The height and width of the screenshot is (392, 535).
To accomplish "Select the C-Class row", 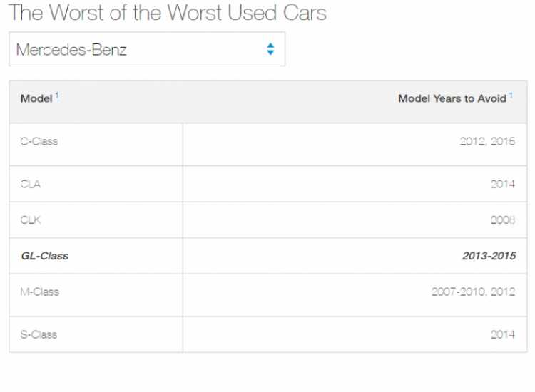I will point(268,145).
